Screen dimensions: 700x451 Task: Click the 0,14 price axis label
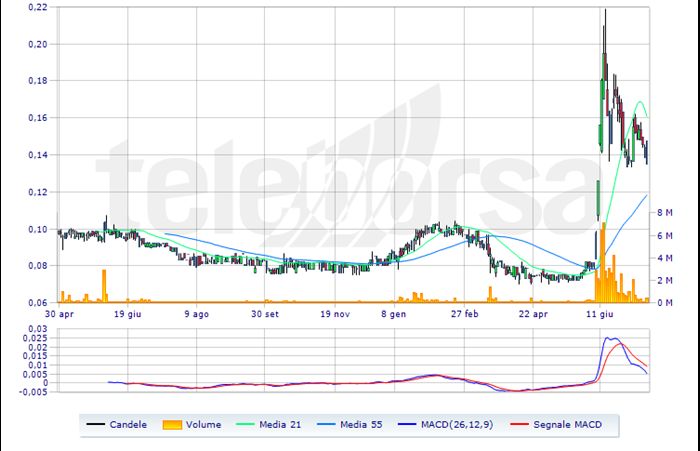pyautogui.click(x=38, y=155)
